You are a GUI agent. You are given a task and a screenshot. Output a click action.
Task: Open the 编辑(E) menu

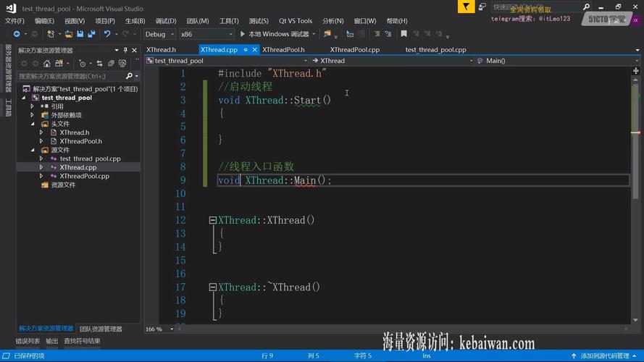coord(44,20)
